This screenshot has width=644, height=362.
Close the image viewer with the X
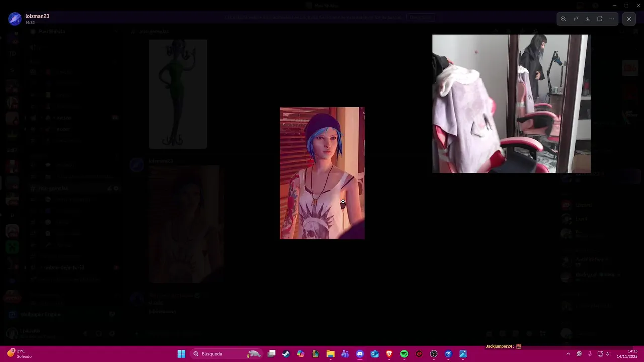pyautogui.click(x=629, y=19)
